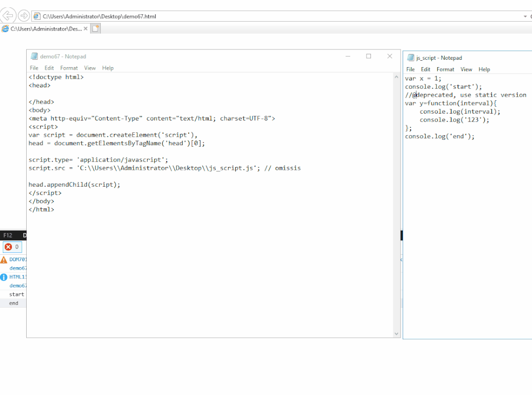Open demo67 file link under HTML13 message
The height and width of the screenshot is (395, 532).
pos(18,286)
